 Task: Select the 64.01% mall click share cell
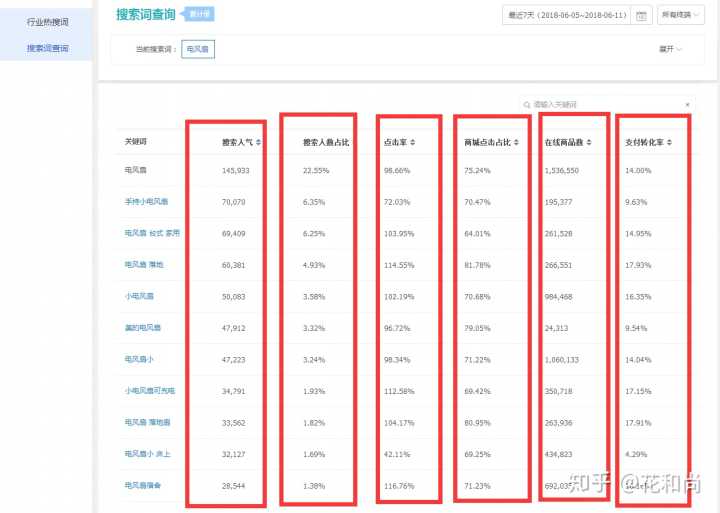click(x=477, y=234)
